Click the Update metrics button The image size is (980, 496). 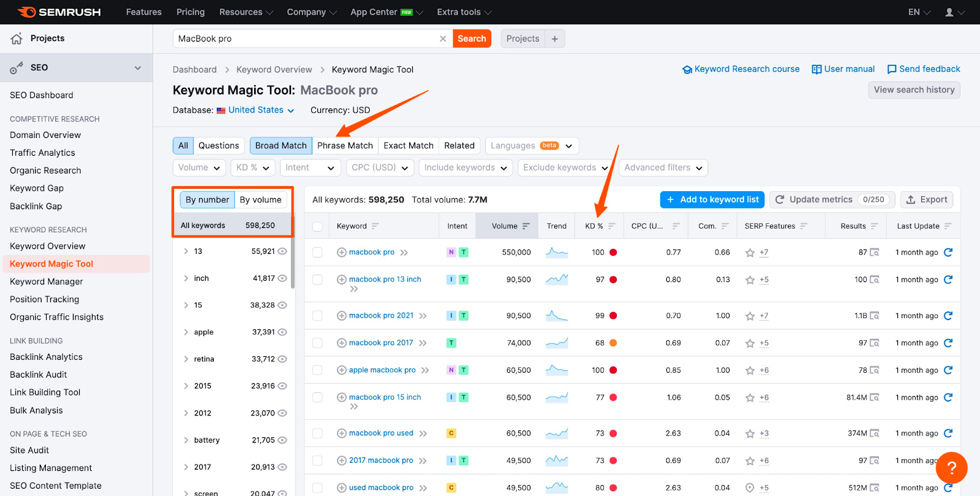coord(832,200)
